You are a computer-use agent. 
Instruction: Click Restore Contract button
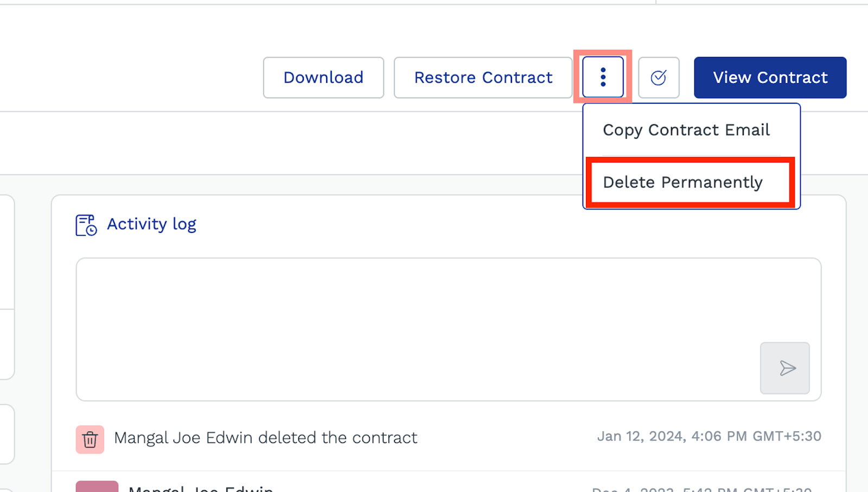coord(483,78)
